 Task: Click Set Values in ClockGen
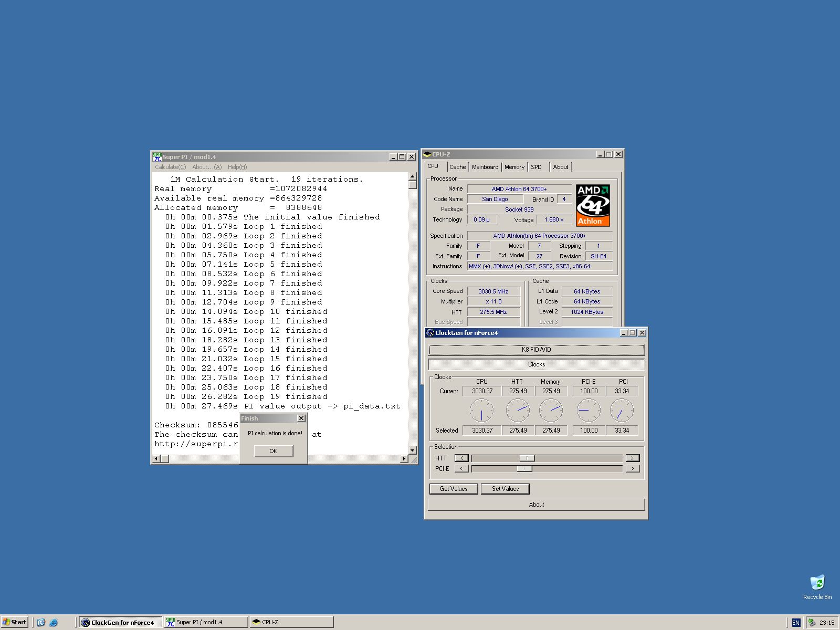pos(505,489)
